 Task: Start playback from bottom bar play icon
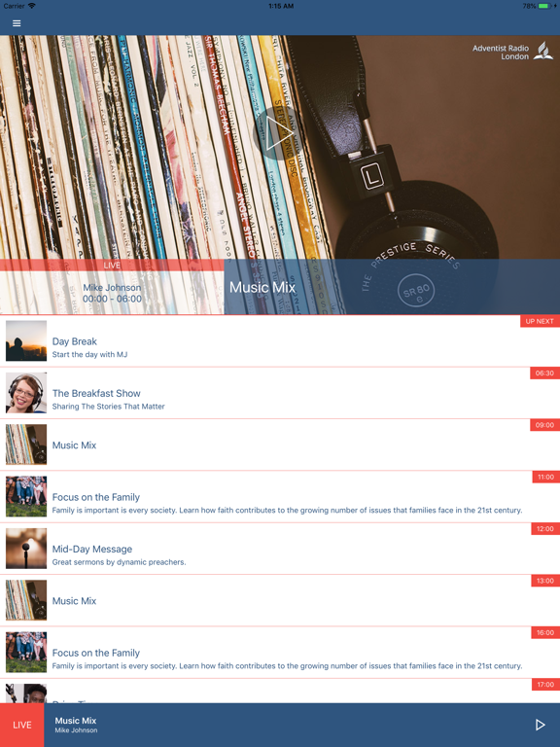click(x=540, y=725)
